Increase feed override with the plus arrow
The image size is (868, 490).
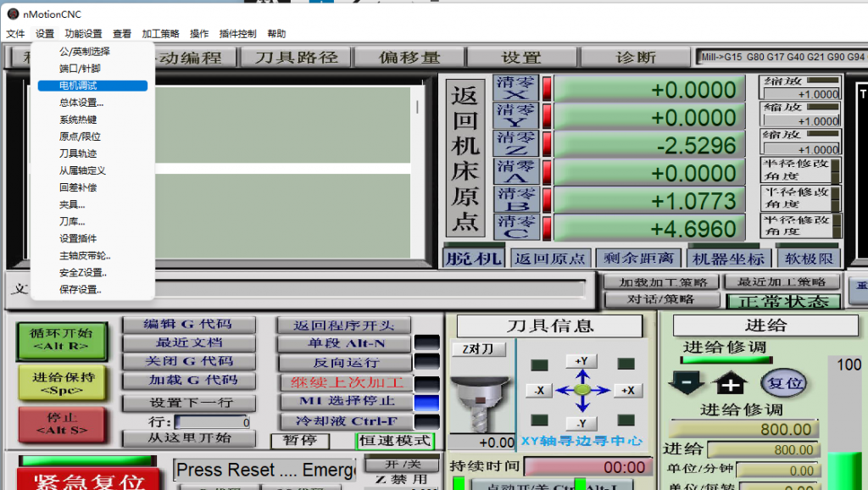pos(730,383)
